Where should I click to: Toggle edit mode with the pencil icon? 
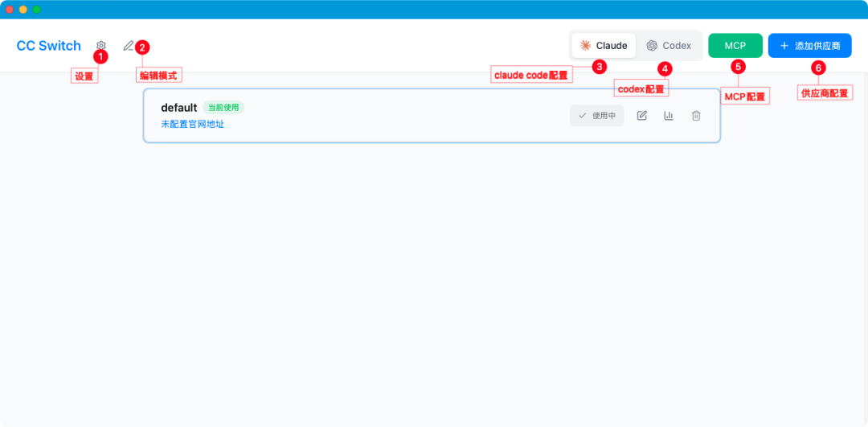click(128, 46)
